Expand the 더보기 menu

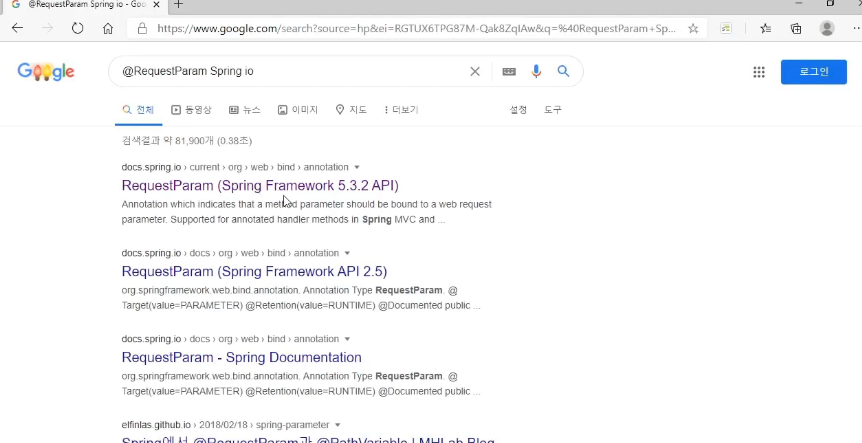coord(401,110)
